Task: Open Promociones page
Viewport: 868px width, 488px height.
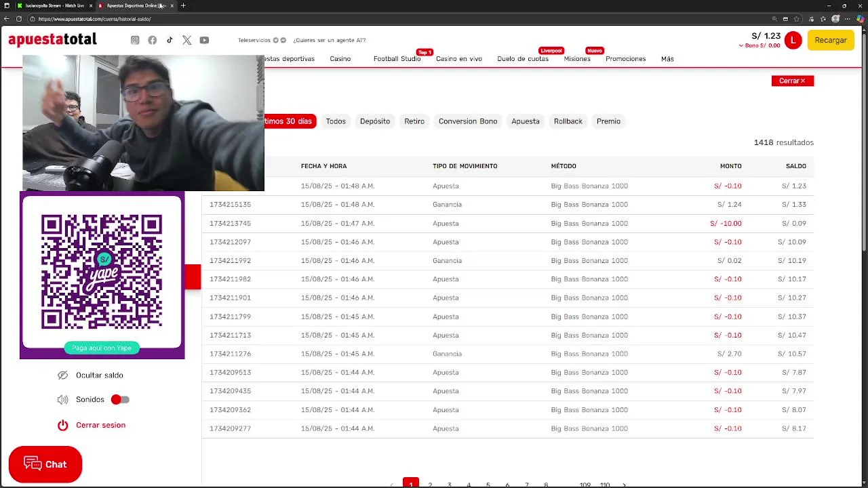Action: [x=625, y=59]
